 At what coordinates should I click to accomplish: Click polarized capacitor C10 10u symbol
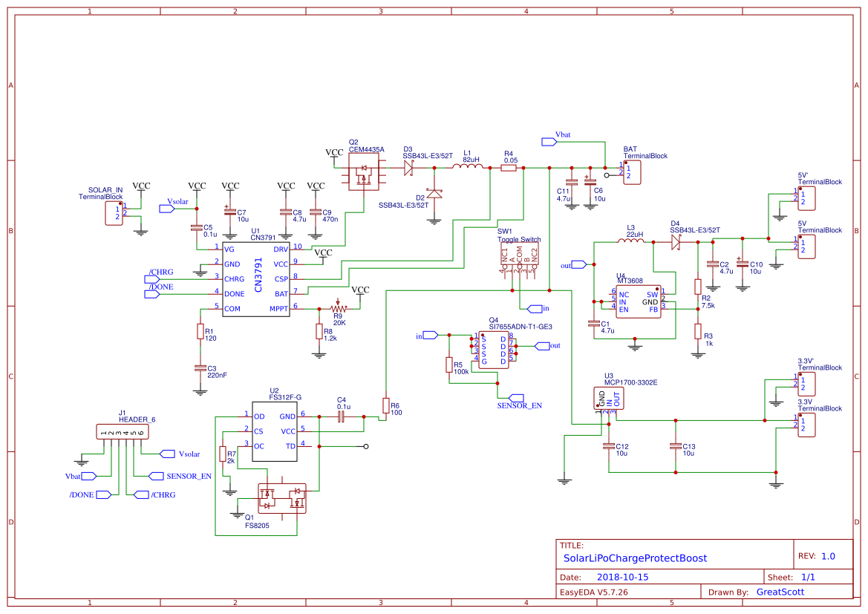(743, 264)
